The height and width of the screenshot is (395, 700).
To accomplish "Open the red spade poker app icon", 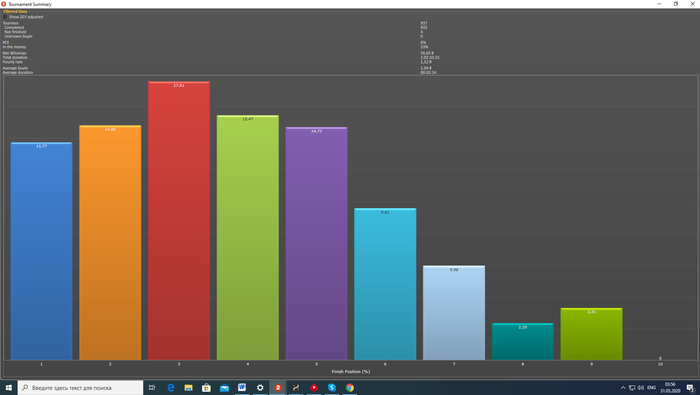I will pyautogui.click(x=314, y=387).
